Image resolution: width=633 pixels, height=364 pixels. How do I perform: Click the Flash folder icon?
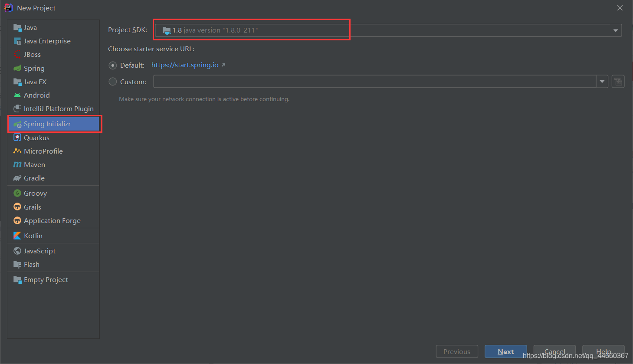17,264
